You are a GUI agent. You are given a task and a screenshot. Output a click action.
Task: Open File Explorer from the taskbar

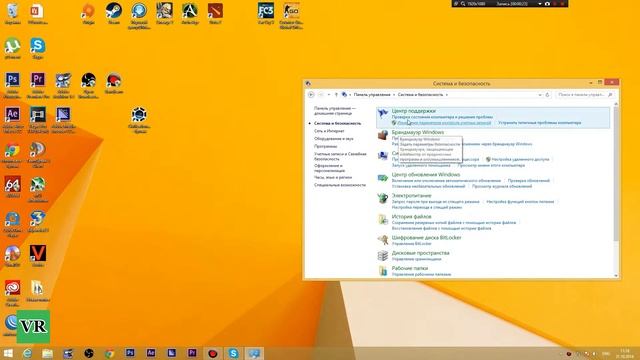(x=48, y=353)
